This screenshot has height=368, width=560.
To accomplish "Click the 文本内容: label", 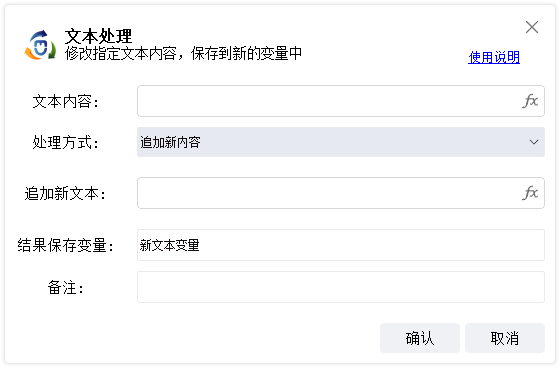I will (65, 101).
